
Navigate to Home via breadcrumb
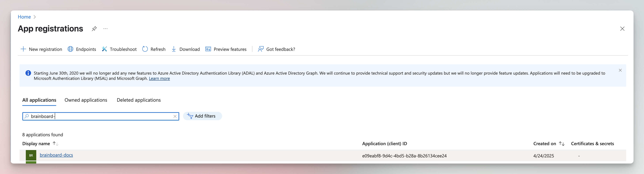tap(24, 17)
